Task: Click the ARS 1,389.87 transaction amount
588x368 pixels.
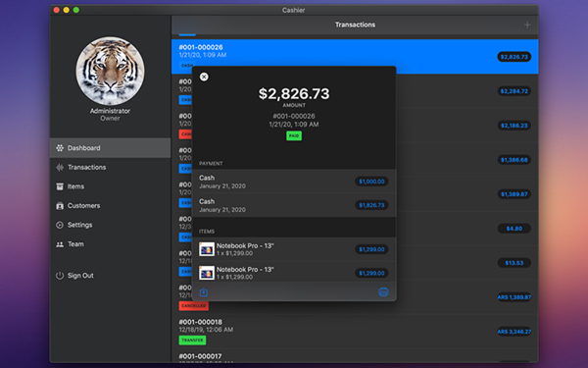Action: point(514,297)
